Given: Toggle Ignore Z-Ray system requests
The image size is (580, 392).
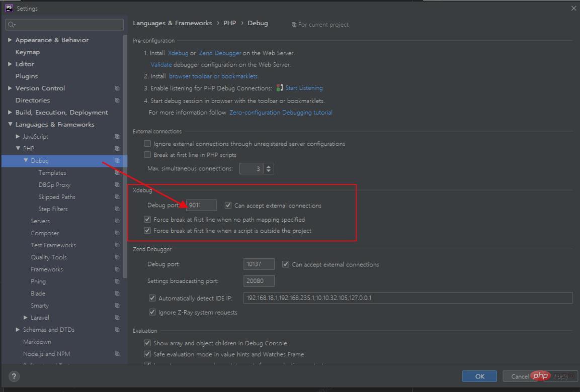Looking at the screenshot, I should (x=152, y=312).
